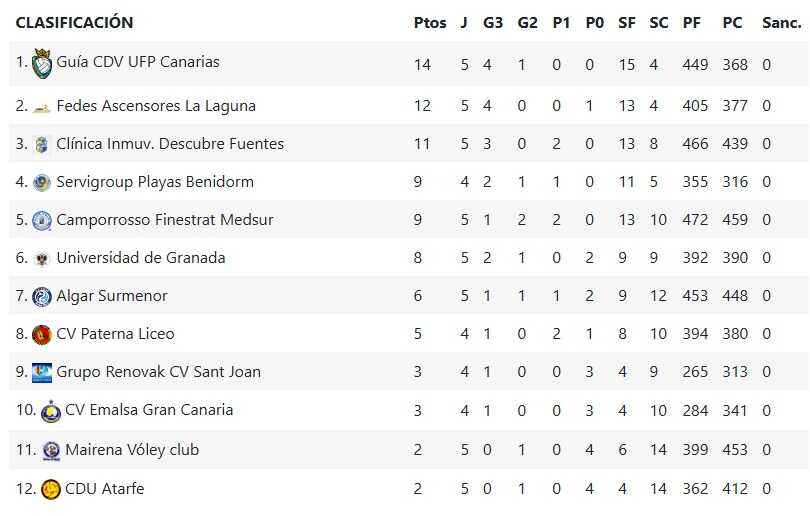Click the Clínica Inmuv. Descubre Fuentes crest
The width and height of the screenshot is (810, 516).
click(42, 144)
